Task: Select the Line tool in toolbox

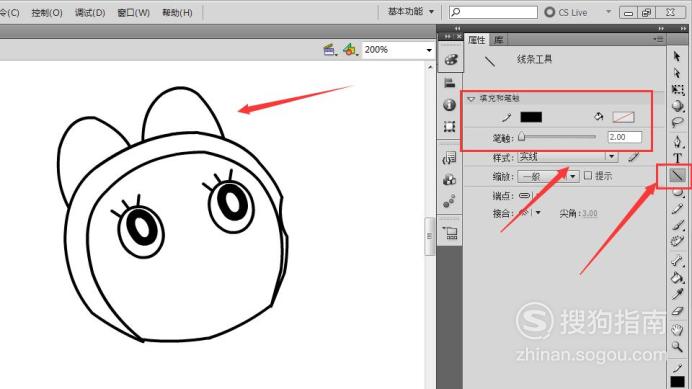Action: point(677,176)
